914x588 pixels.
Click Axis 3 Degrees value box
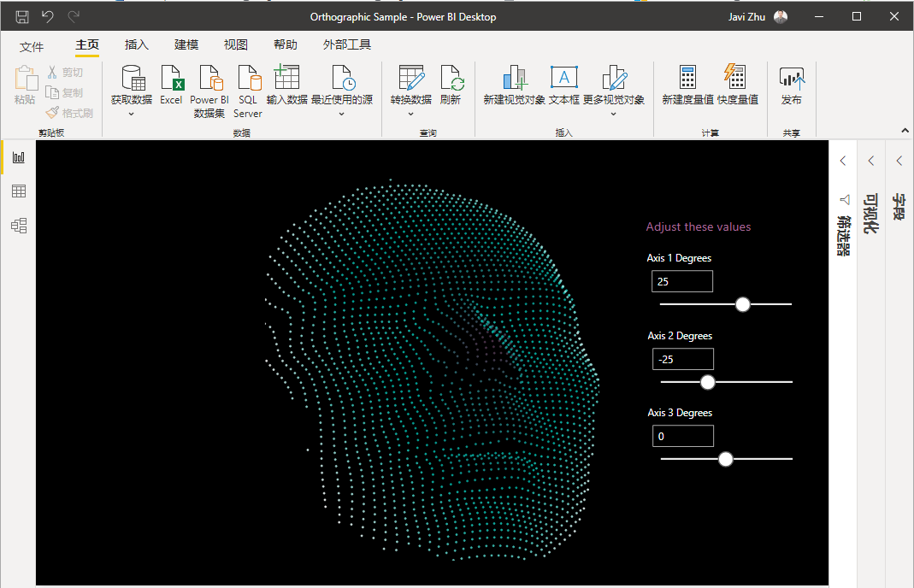(x=683, y=436)
